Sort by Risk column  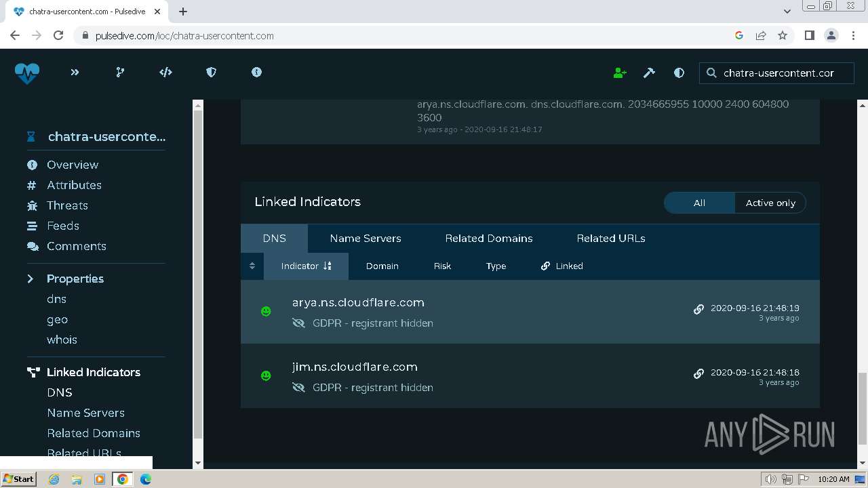coord(442,266)
